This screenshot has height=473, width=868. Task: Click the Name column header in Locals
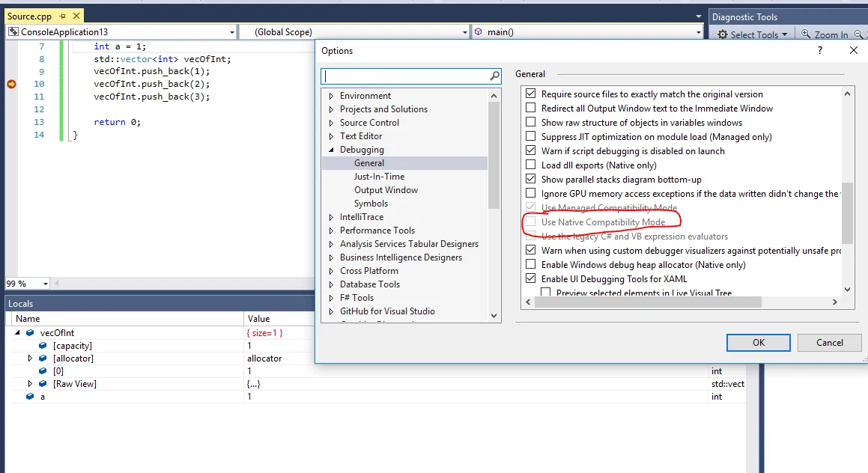click(127, 319)
